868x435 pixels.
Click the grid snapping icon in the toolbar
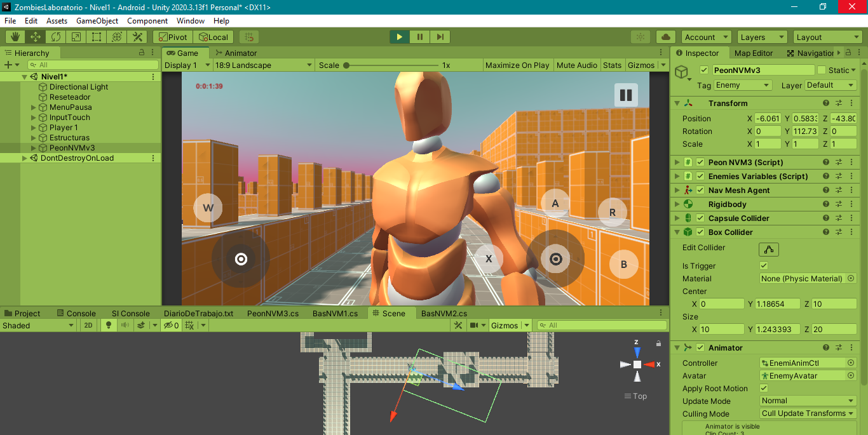(x=250, y=37)
